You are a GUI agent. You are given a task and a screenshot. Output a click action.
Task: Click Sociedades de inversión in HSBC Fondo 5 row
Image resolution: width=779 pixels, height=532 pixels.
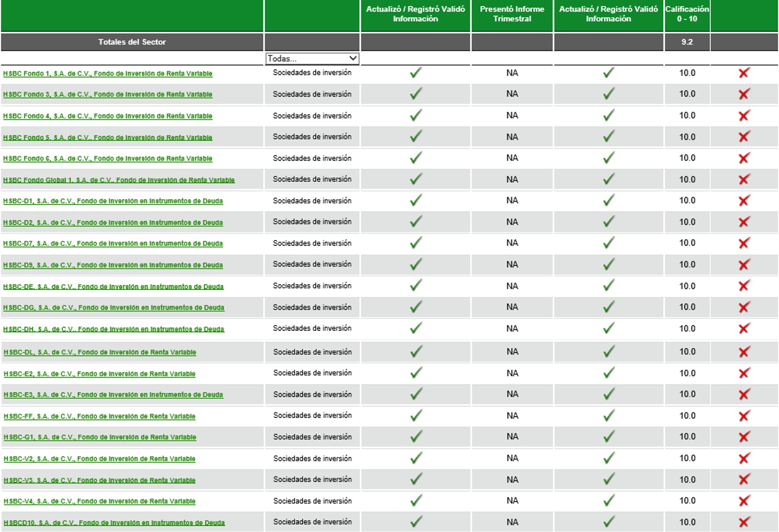(x=312, y=136)
